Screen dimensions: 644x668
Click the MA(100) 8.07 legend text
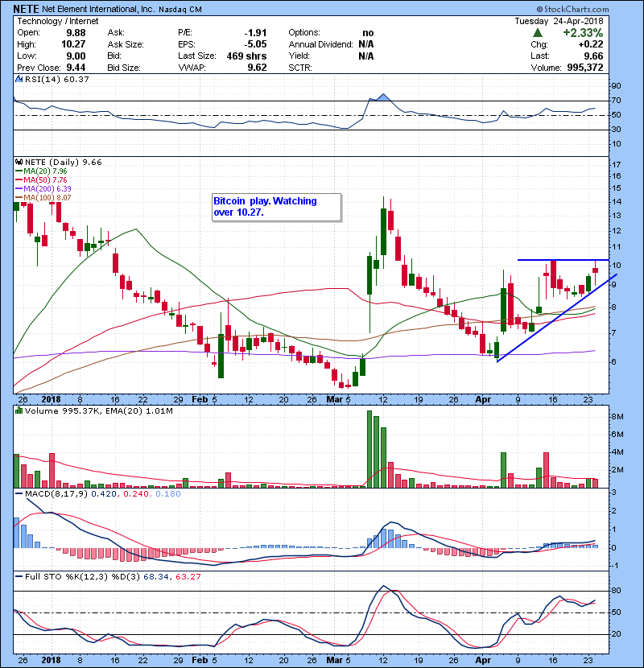point(47,198)
